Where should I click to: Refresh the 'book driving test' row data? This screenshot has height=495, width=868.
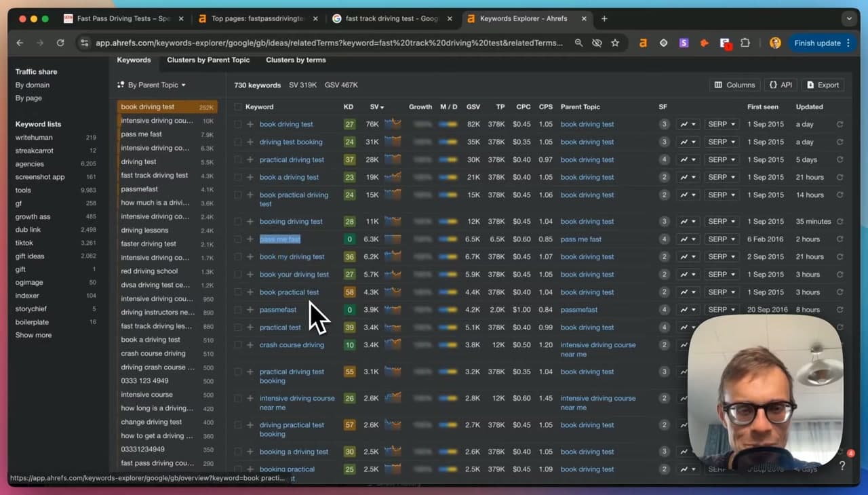840,124
